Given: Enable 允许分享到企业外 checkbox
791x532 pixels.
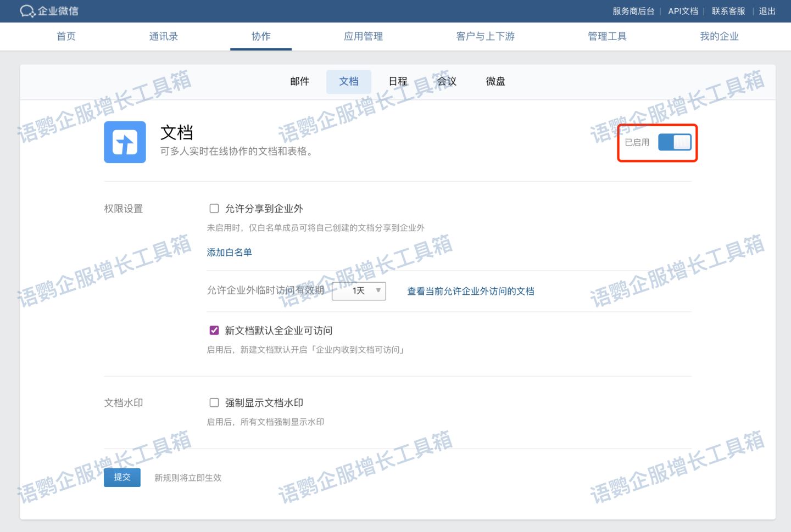Looking at the screenshot, I should [x=214, y=209].
